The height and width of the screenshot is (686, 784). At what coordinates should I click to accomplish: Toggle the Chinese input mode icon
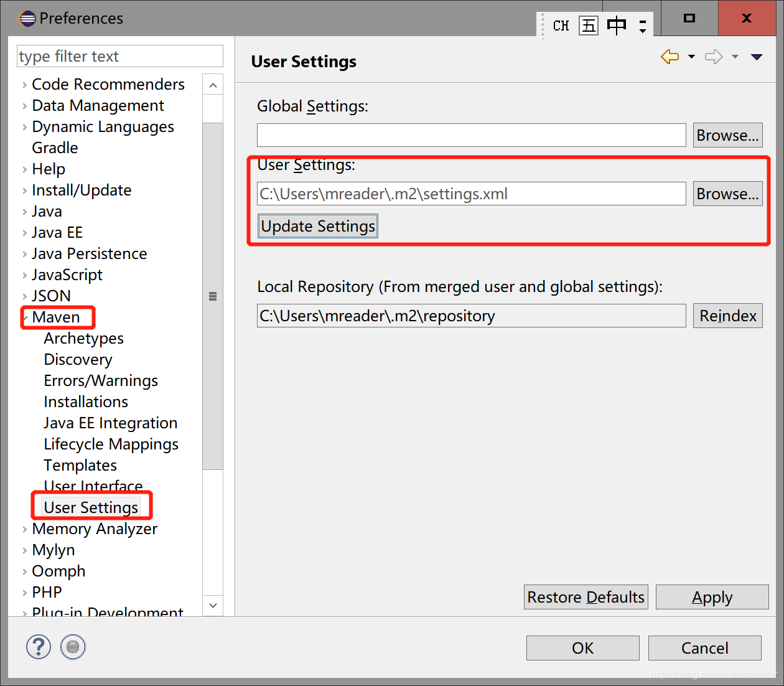pyautogui.click(x=617, y=26)
